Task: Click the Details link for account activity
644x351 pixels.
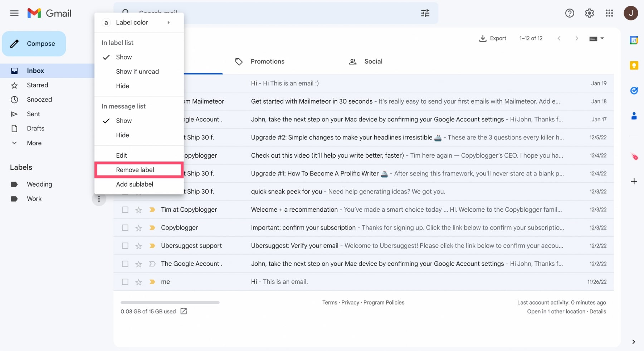Action: pos(598,312)
